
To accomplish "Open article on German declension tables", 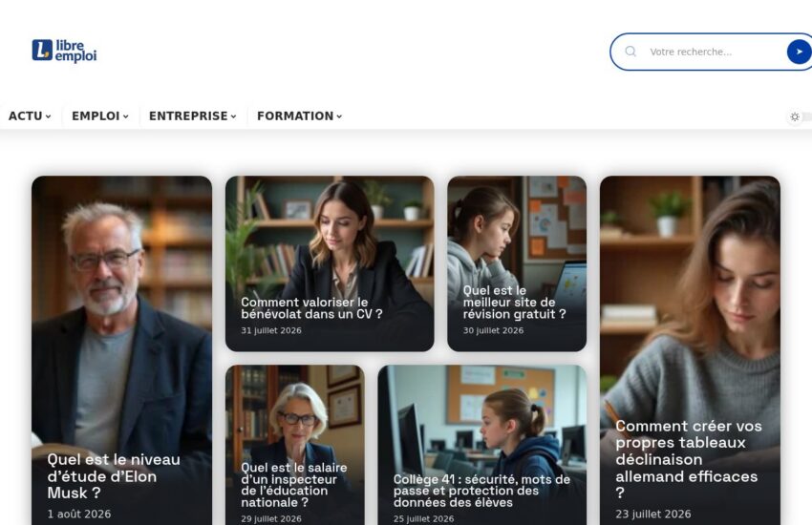I will 688,459.
